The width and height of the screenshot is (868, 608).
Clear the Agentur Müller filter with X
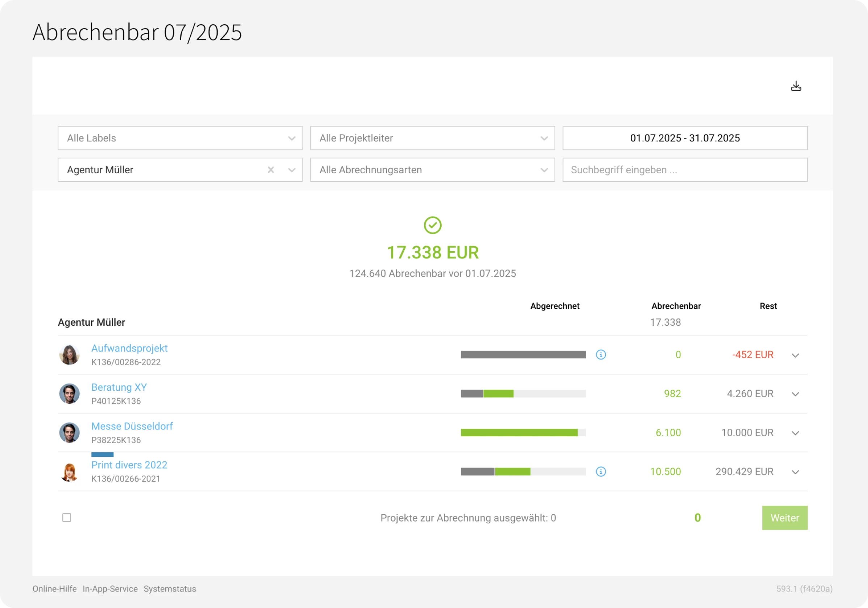tap(271, 170)
